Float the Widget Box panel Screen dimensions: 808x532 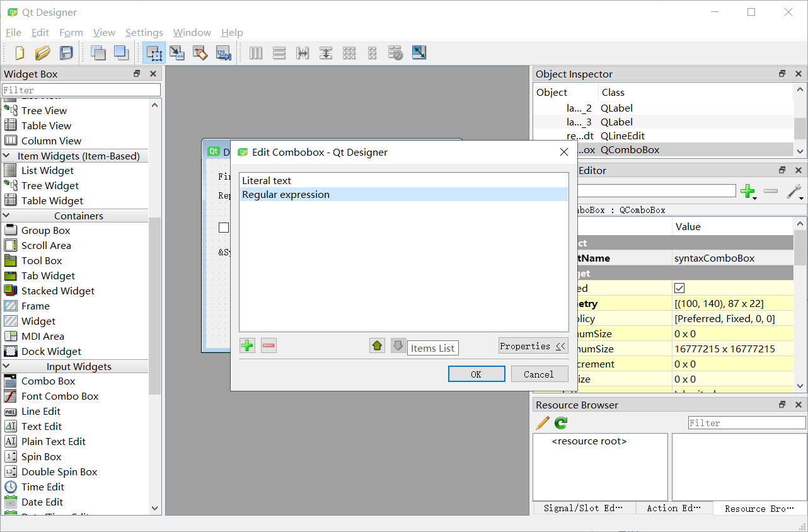point(137,74)
